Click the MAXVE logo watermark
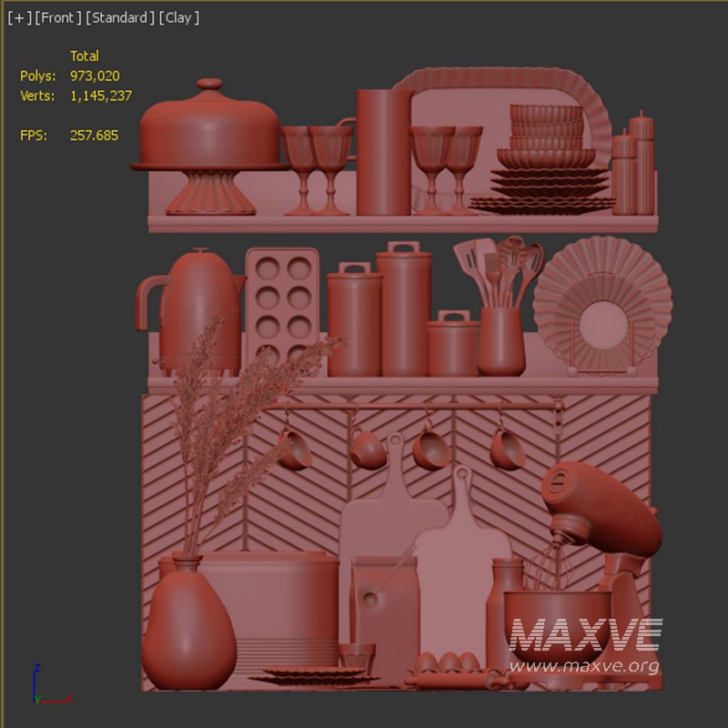This screenshot has height=728, width=728. [x=583, y=635]
